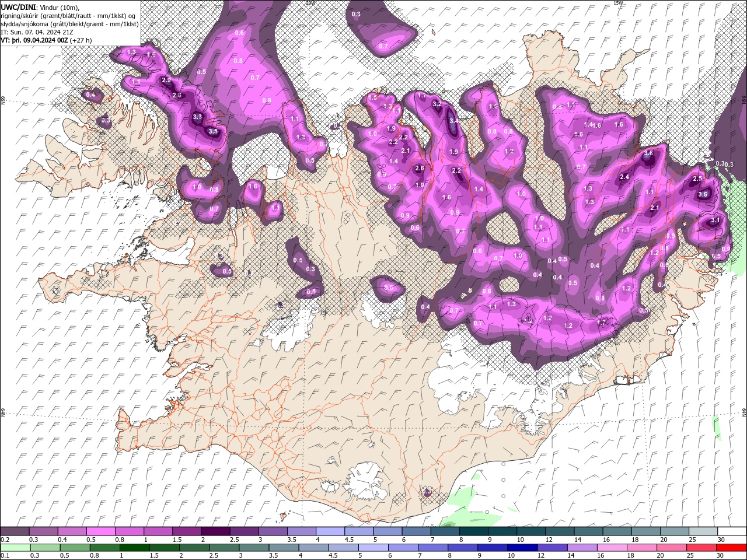Click the 3.1 snowfall value on the map

pos(715,221)
